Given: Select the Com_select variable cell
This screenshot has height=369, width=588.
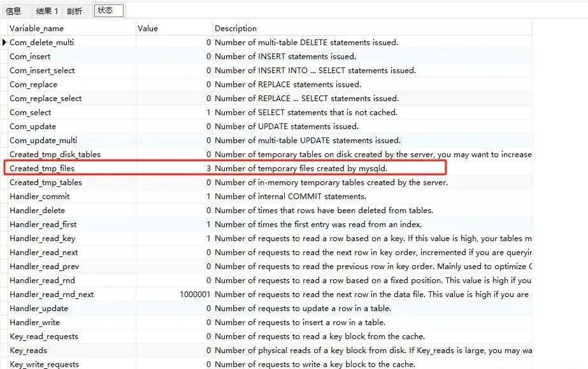Looking at the screenshot, I should click(30, 113).
